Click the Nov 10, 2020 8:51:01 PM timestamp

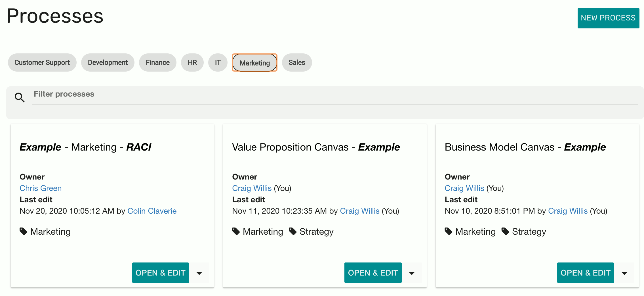pyautogui.click(x=490, y=211)
